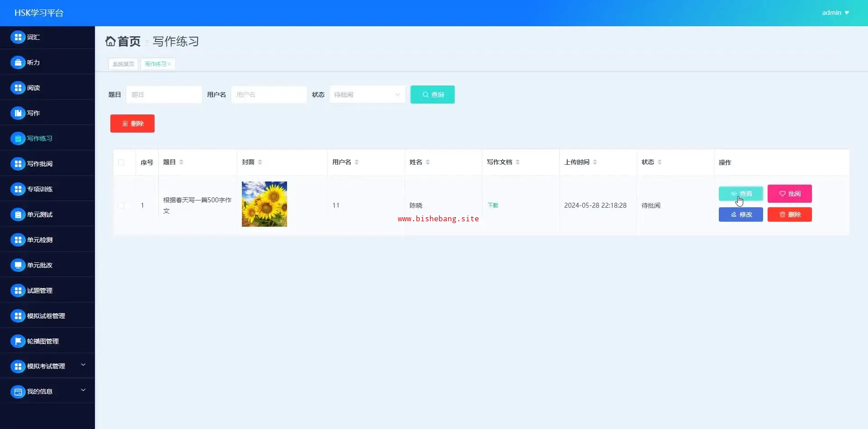Viewport: 868px width, 429px height.
Task: Open the admin user dropdown
Action: tap(835, 13)
